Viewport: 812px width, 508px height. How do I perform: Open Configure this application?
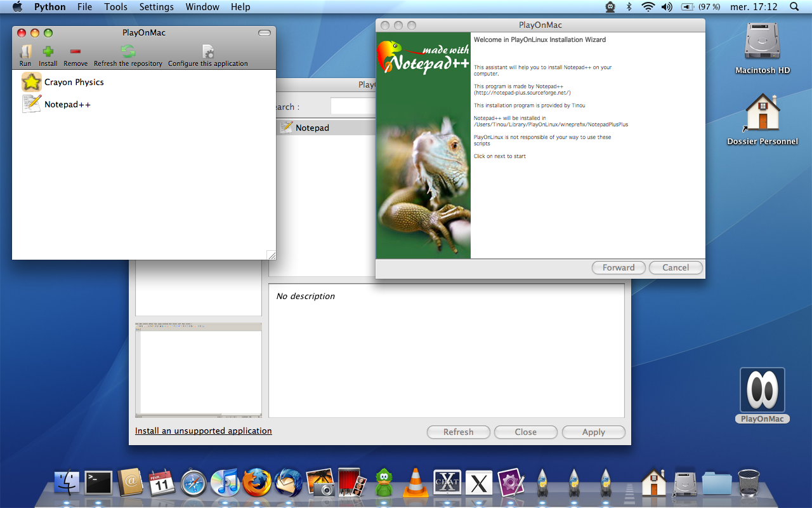207,53
